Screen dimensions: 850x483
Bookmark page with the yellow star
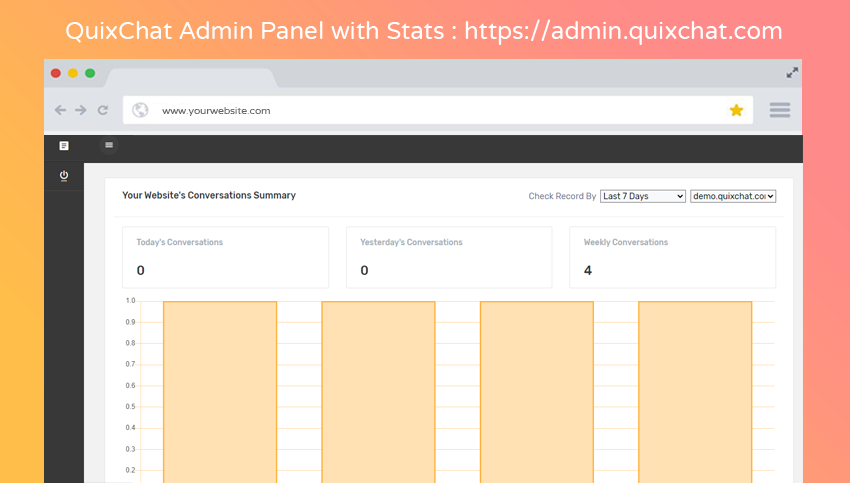(x=736, y=110)
